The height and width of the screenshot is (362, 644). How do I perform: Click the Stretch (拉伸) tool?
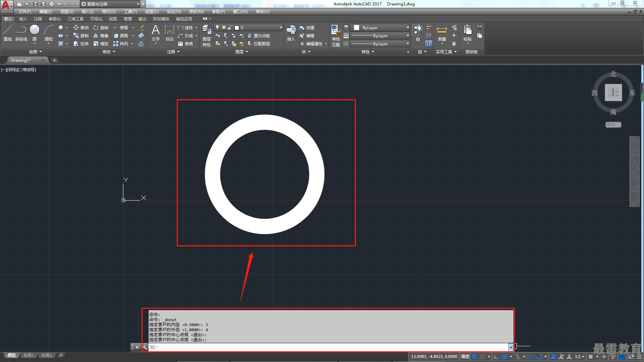tap(81, 44)
